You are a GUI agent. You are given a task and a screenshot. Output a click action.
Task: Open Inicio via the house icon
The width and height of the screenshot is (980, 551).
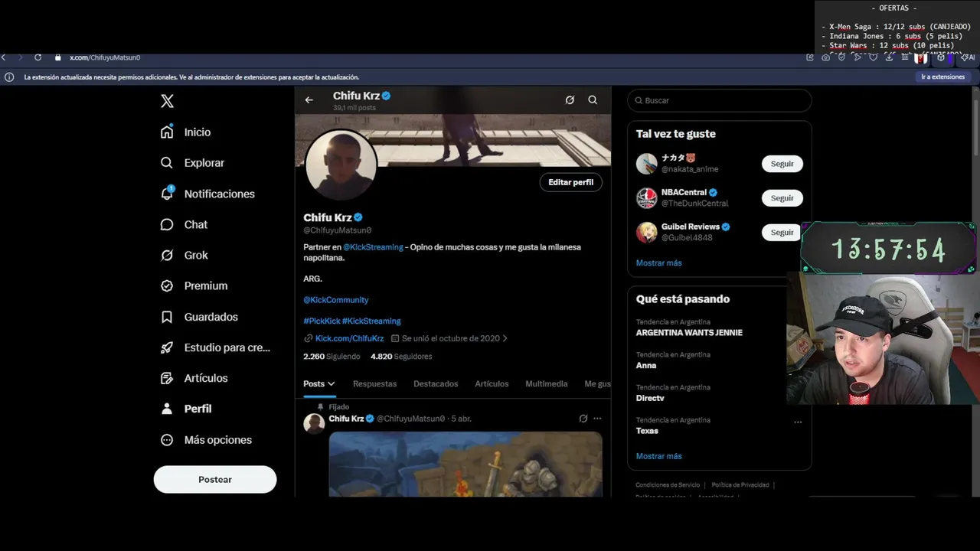pos(167,132)
